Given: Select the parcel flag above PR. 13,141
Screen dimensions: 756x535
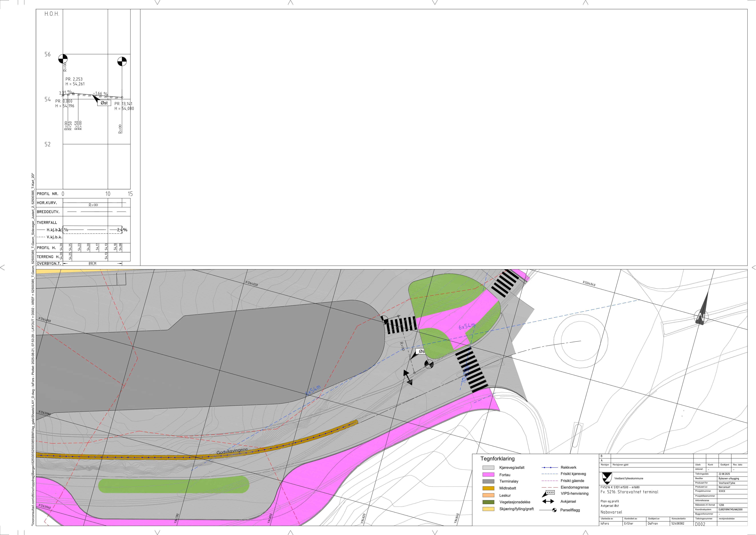Looking at the screenshot, I should pyautogui.click(x=122, y=61).
